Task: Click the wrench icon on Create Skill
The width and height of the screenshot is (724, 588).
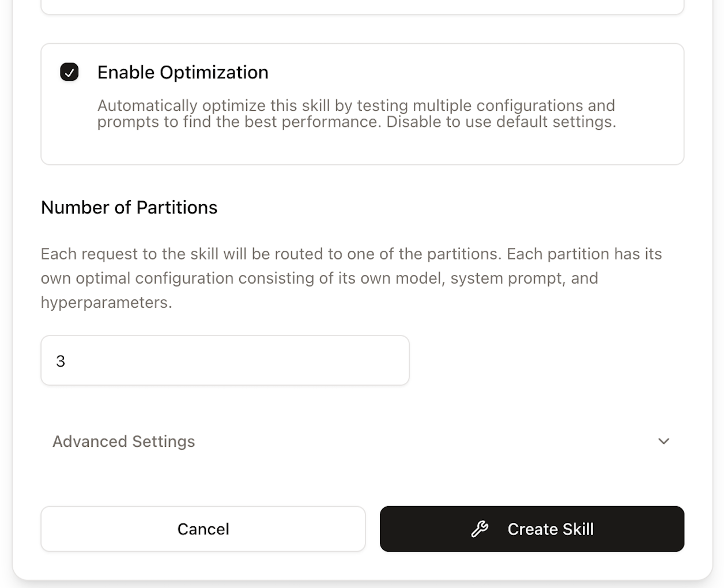Action: tap(480, 529)
